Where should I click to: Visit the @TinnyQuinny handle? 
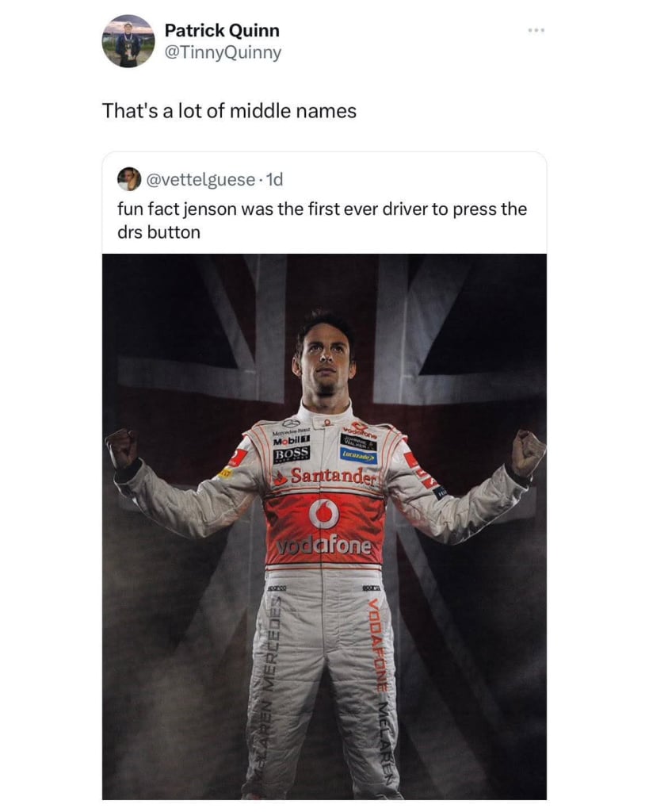(223, 52)
